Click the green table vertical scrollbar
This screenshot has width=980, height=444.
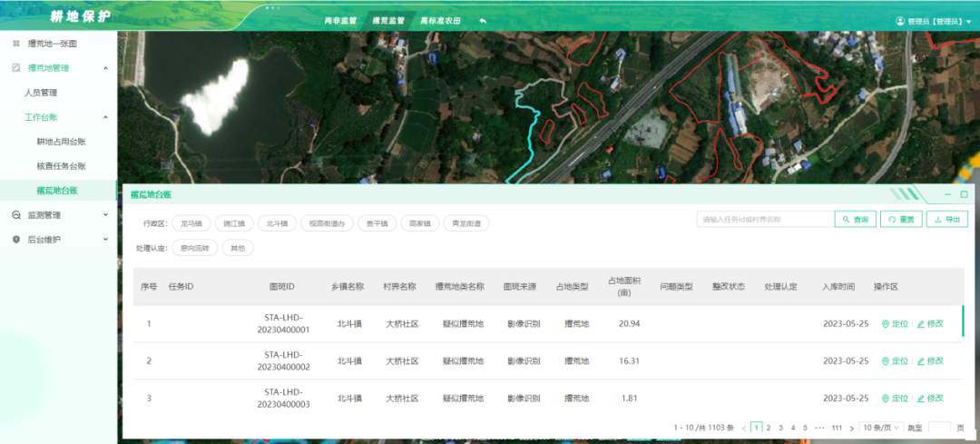963,322
